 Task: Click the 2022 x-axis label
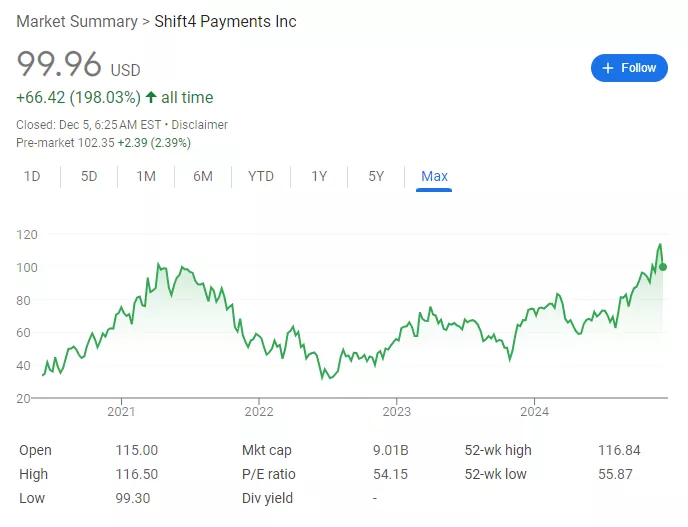[259, 412]
